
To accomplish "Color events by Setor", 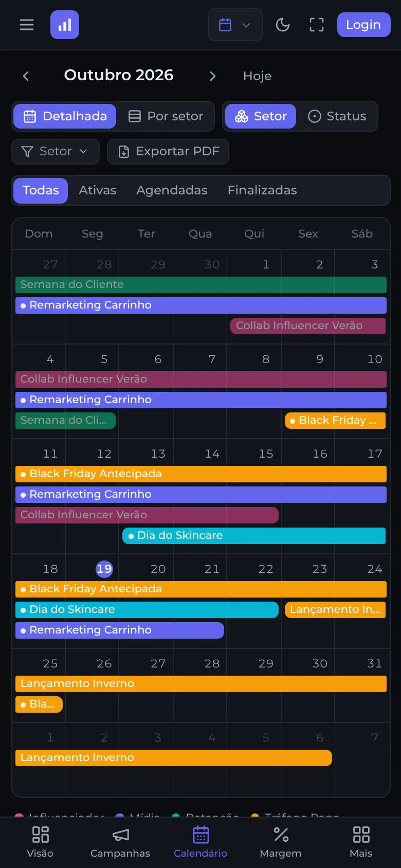I will click(x=261, y=116).
